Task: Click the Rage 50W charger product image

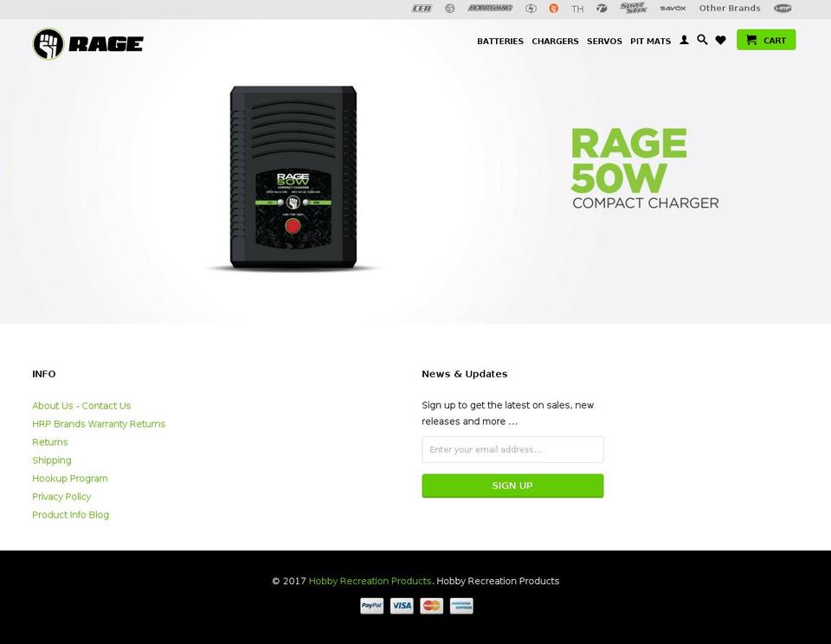Action: (293, 178)
